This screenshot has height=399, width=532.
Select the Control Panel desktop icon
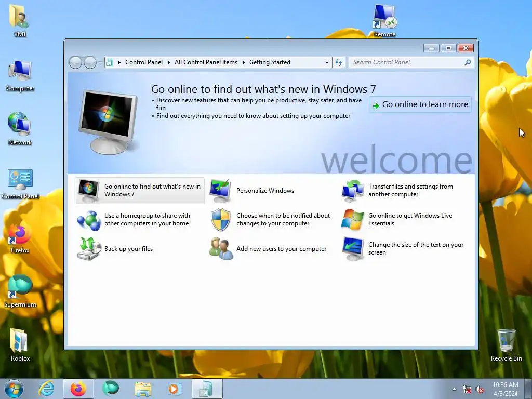point(20,184)
